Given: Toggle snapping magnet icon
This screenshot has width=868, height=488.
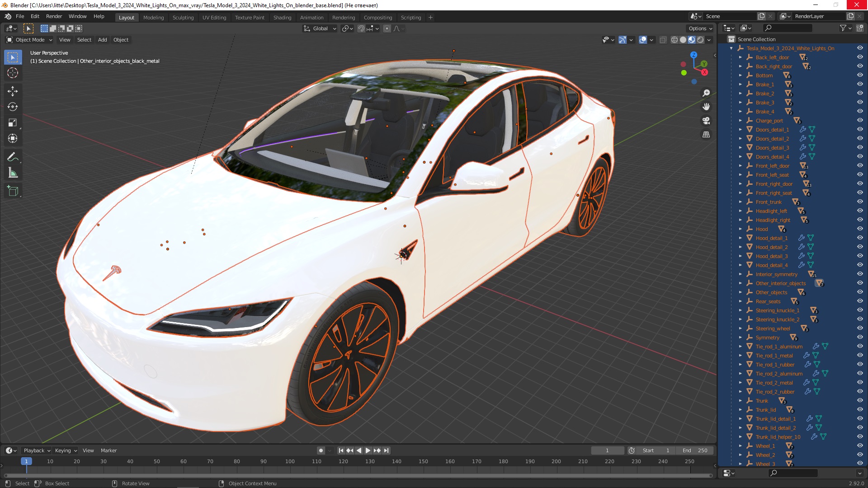Looking at the screenshot, I should pyautogui.click(x=361, y=28).
